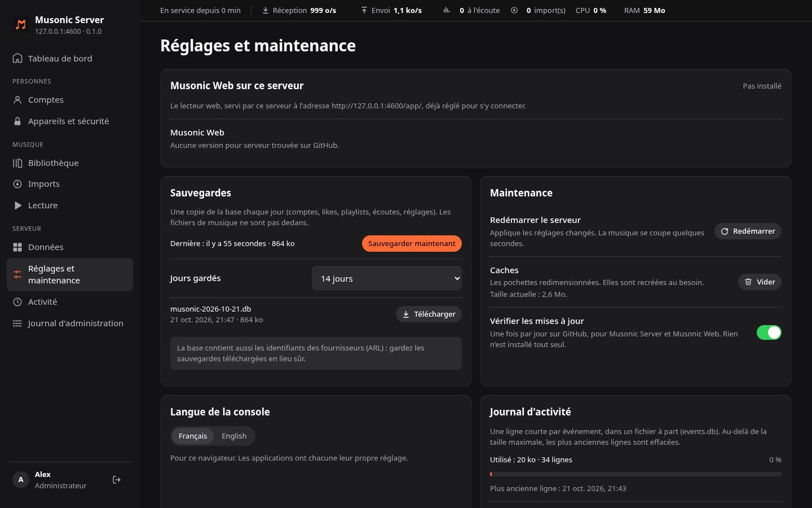Click the RAM 59 Mo indicator
The width and height of the screenshot is (812, 508).
(x=645, y=10)
